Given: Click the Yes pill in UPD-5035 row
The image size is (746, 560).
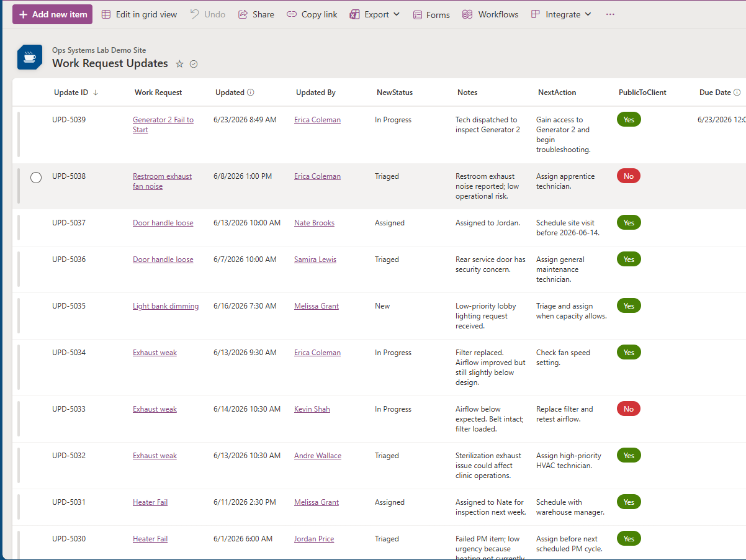Looking at the screenshot, I should click(x=629, y=306).
